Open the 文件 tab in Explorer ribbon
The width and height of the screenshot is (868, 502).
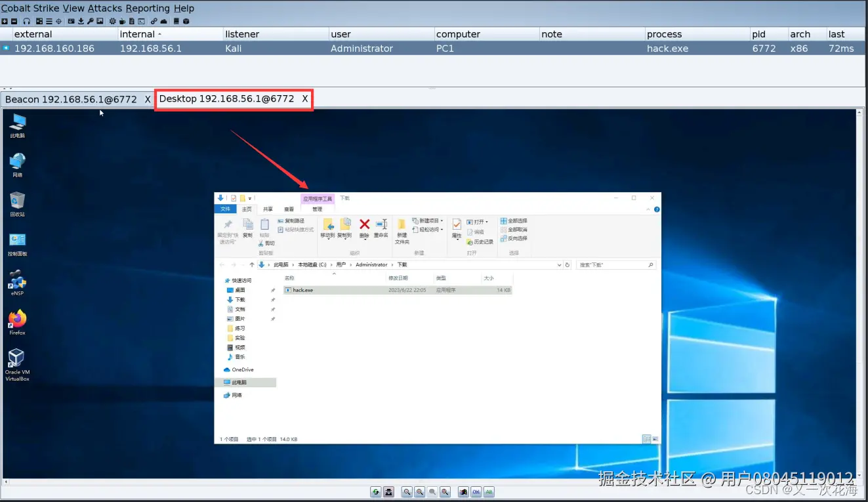click(226, 209)
